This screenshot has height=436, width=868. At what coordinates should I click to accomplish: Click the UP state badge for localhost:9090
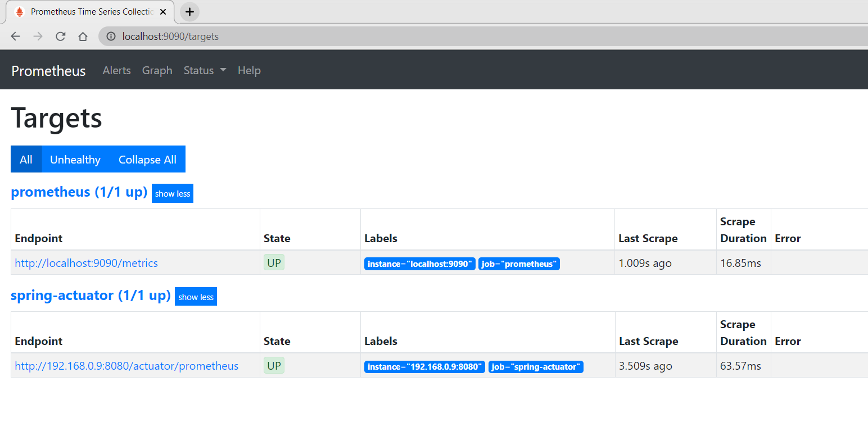coord(274,262)
